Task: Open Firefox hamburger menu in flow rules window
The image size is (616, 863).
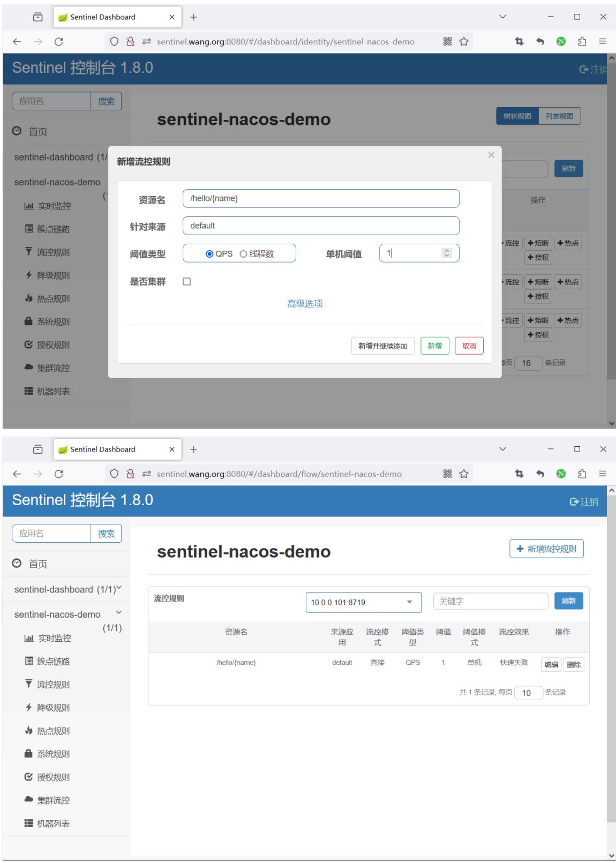Action: coord(603,474)
